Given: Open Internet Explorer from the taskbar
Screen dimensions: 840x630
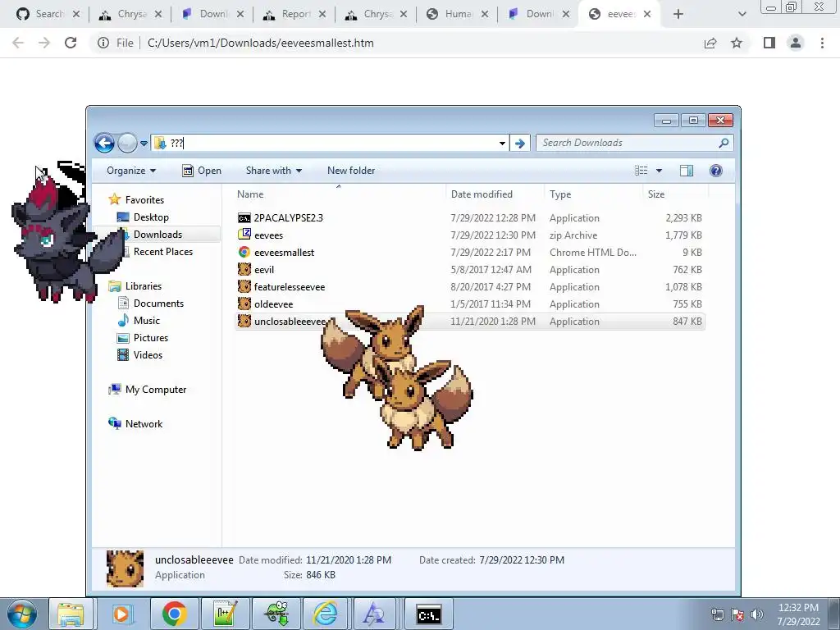Looking at the screenshot, I should coord(325,614).
